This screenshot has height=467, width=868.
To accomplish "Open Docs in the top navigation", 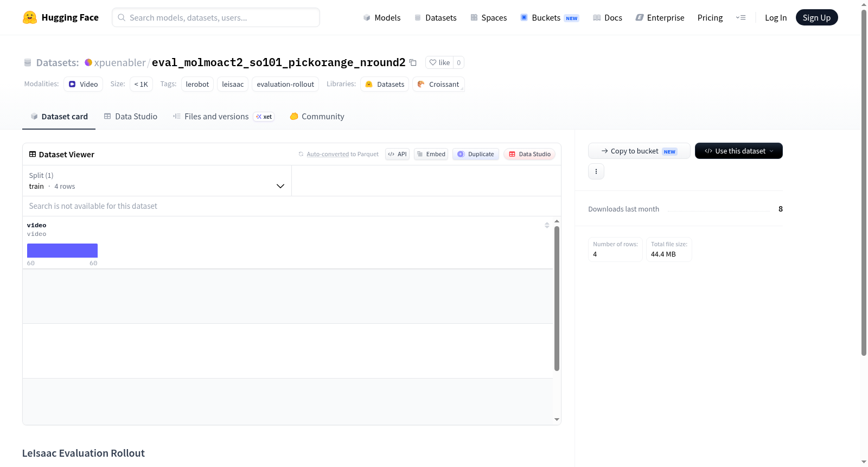I will coord(608,17).
